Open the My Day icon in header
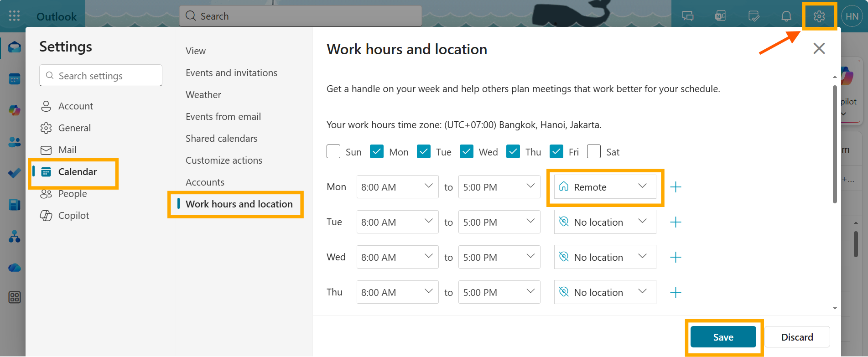Screen dimensions: 868x357 tap(754, 16)
